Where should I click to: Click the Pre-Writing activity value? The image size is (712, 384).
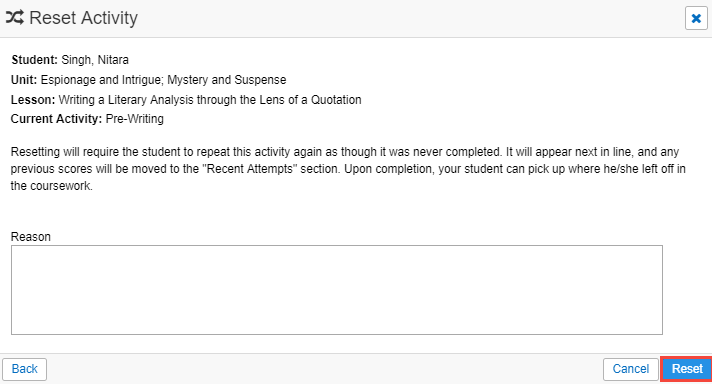[x=134, y=119]
